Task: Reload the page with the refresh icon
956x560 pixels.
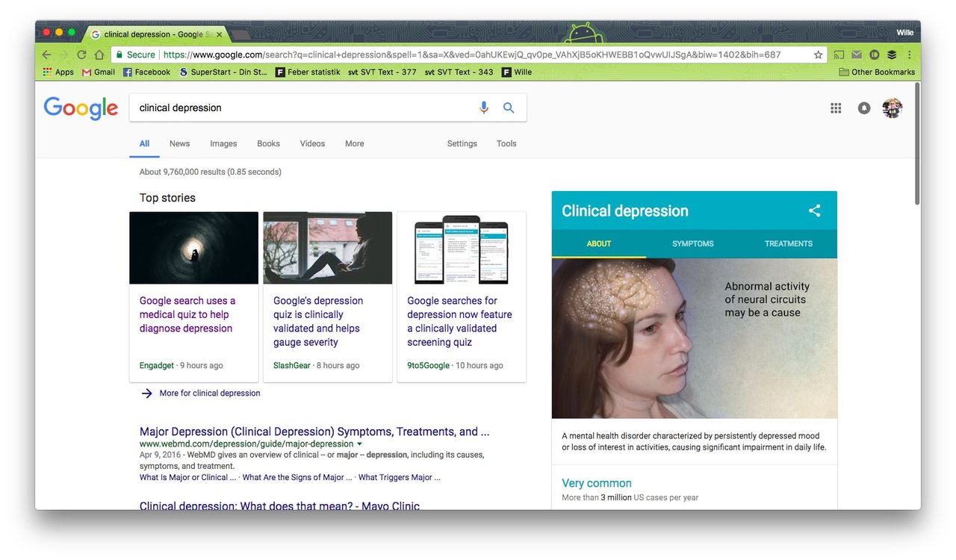Action: pos(81,55)
